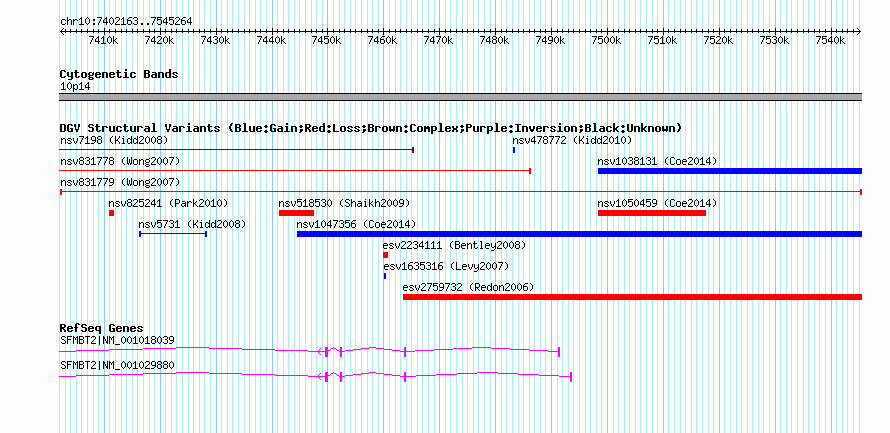Open nsv1038131 (Coe2014) label
This screenshot has width=890, height=433.
(657, 161)
